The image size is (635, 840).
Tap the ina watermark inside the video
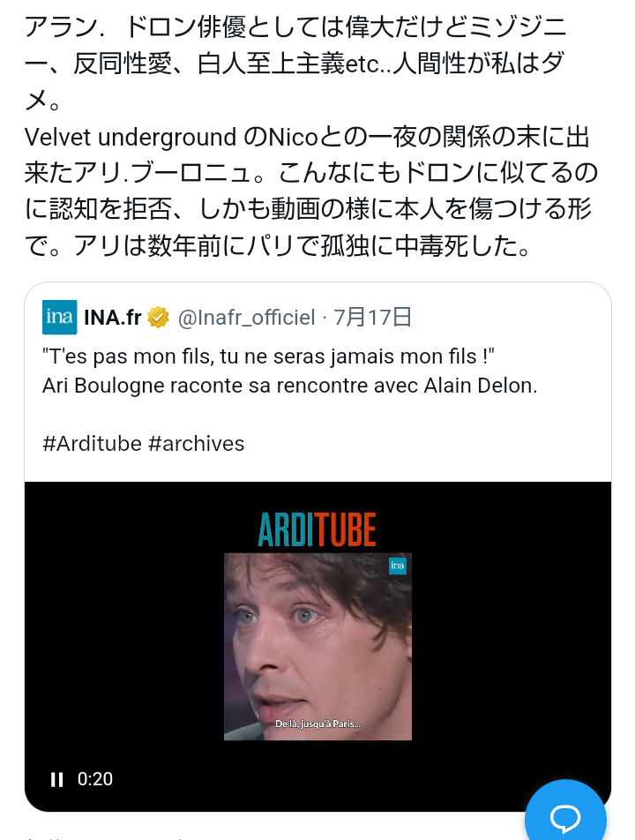pyautogui.click(x=397, y=566)
